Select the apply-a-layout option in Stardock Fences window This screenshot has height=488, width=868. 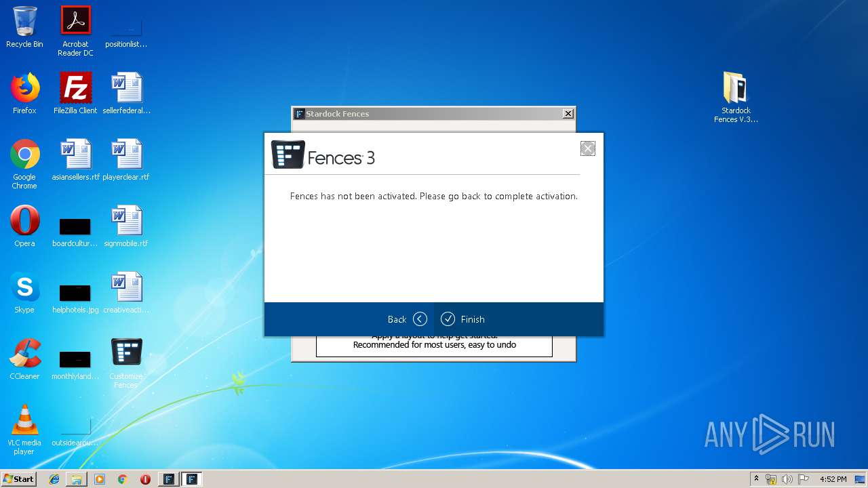click(x=434, y=344)
